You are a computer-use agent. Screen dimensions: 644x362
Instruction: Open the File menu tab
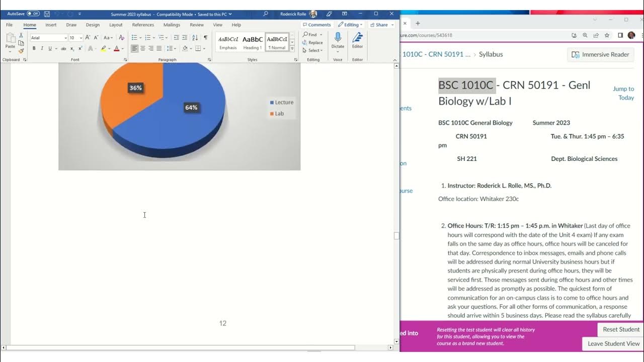coord(9,25)
